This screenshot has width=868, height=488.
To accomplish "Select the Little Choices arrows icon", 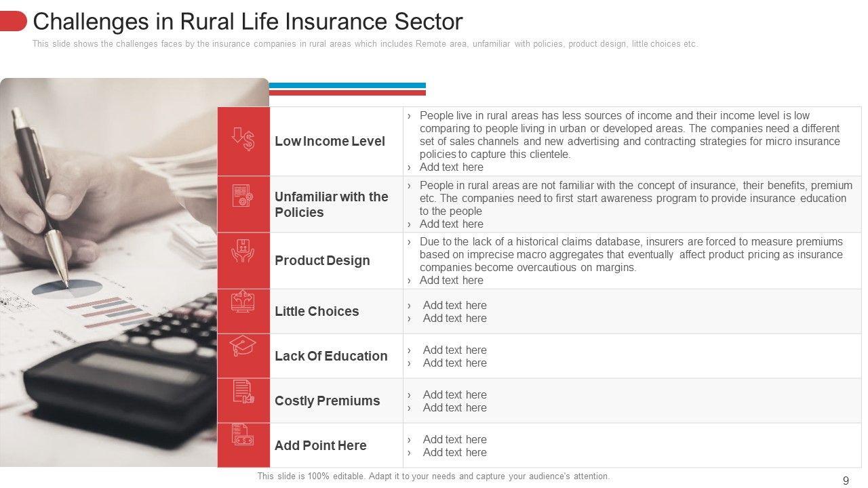I will tap(243, 301).
